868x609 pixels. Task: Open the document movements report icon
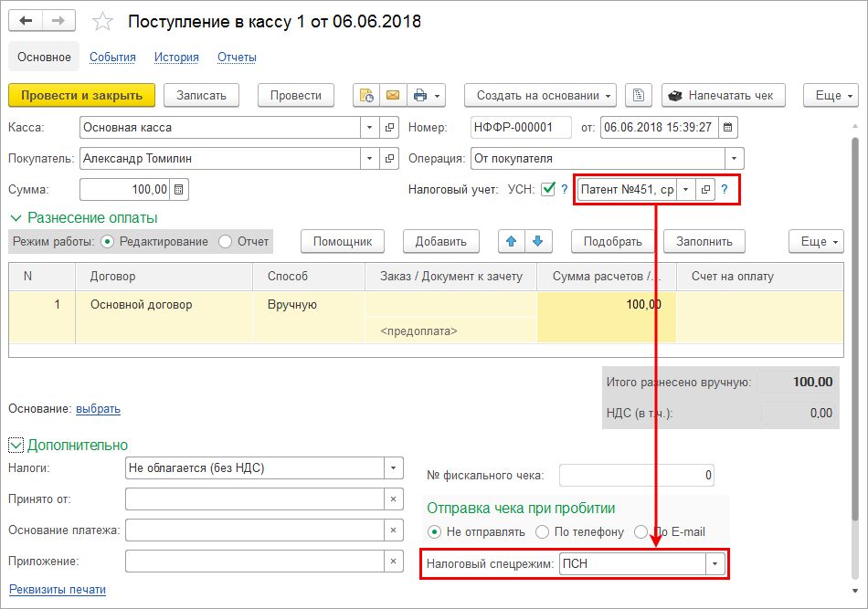[366, 95]
